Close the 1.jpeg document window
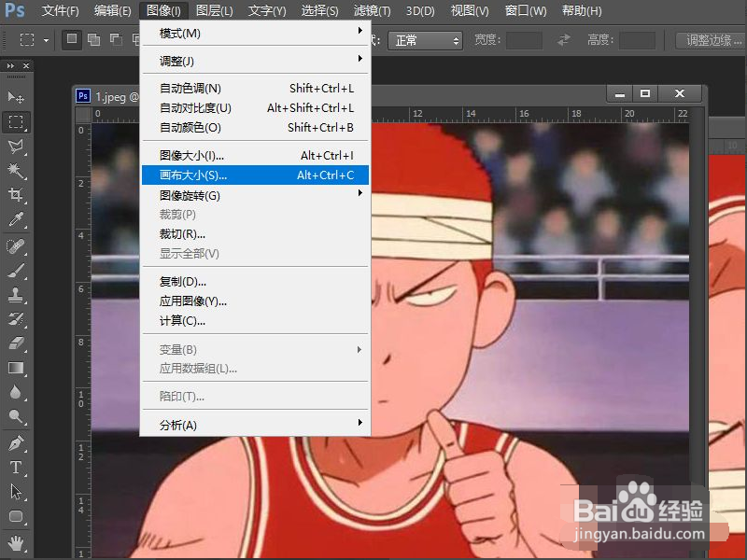 tap(680, 94)
